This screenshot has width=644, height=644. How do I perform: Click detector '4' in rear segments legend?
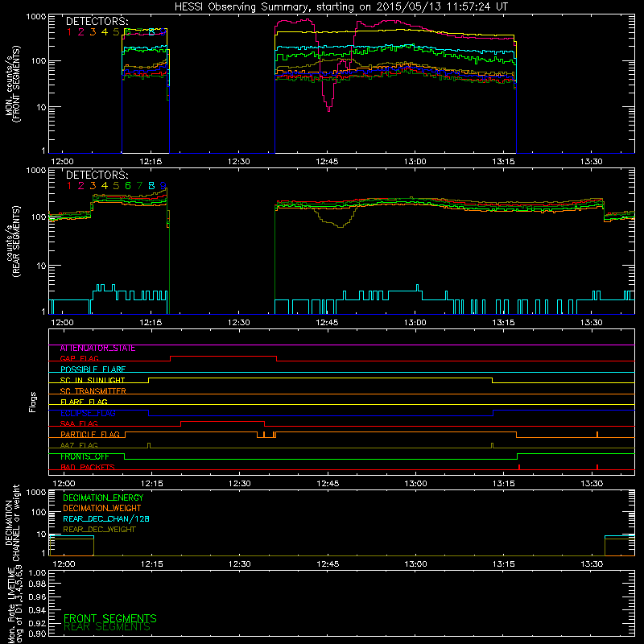(x=105, y=186)
